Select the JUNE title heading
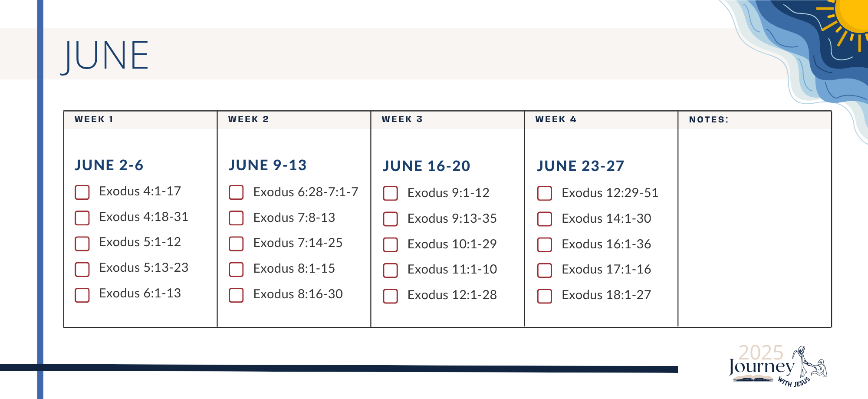Screen dimensions: 868x399 point(105,56)
